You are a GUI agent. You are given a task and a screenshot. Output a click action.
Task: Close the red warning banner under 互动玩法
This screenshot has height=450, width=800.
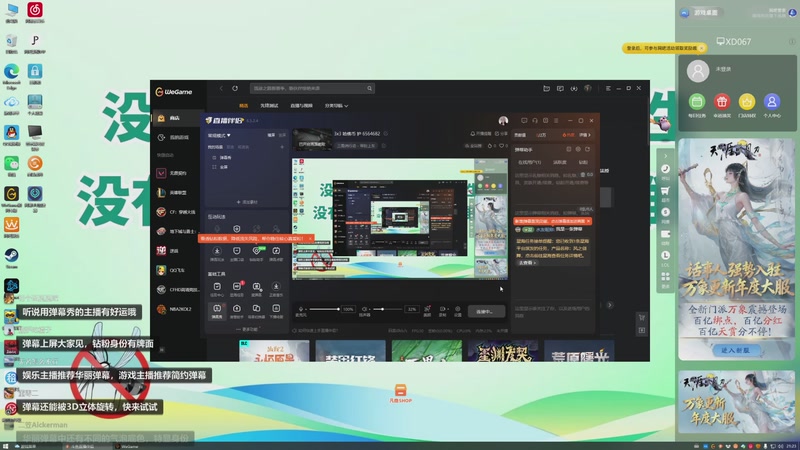[310, 238]
